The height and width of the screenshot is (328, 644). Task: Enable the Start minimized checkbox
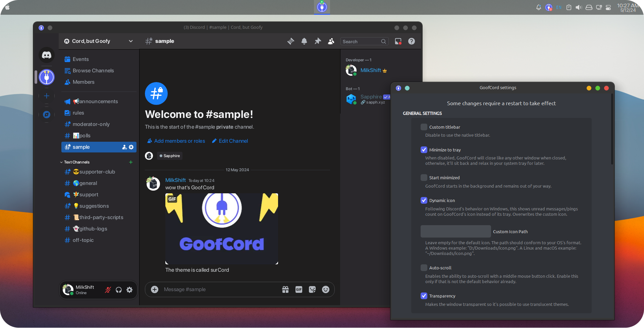(x=424, y=178)
